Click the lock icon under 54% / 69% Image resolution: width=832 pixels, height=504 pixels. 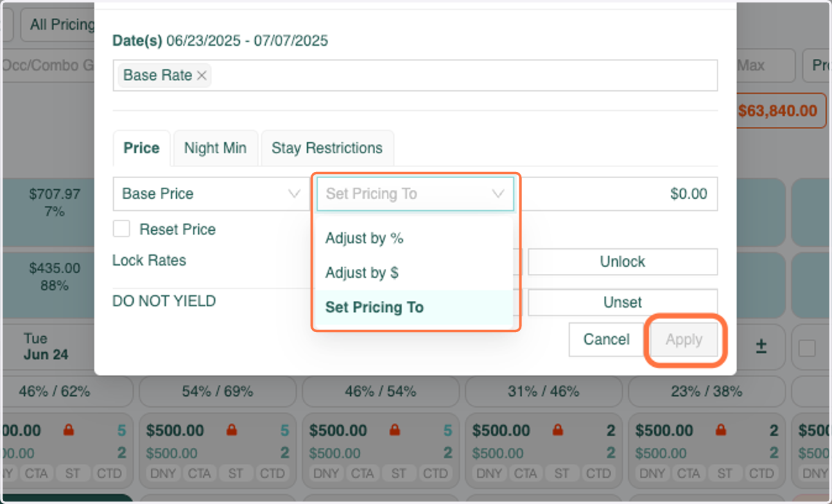[x=232, y=431]
